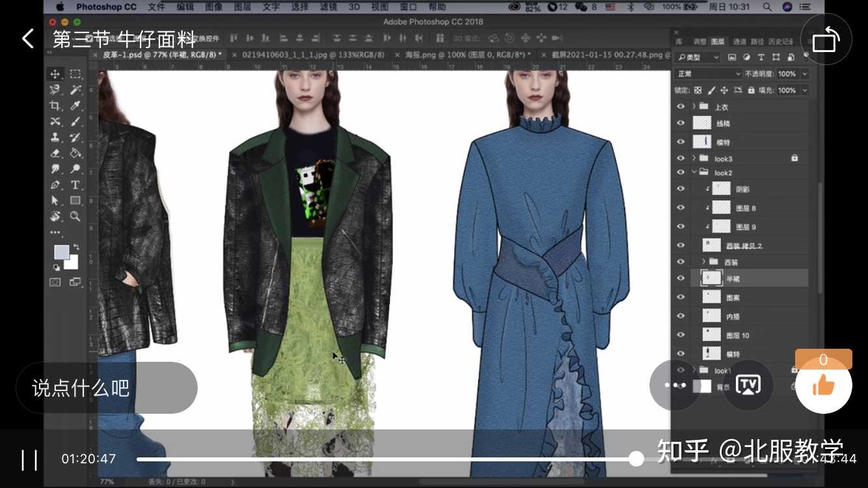Open the 填充 fill dropdown arrow
868x488 pixels.
[x=804, y=90]
